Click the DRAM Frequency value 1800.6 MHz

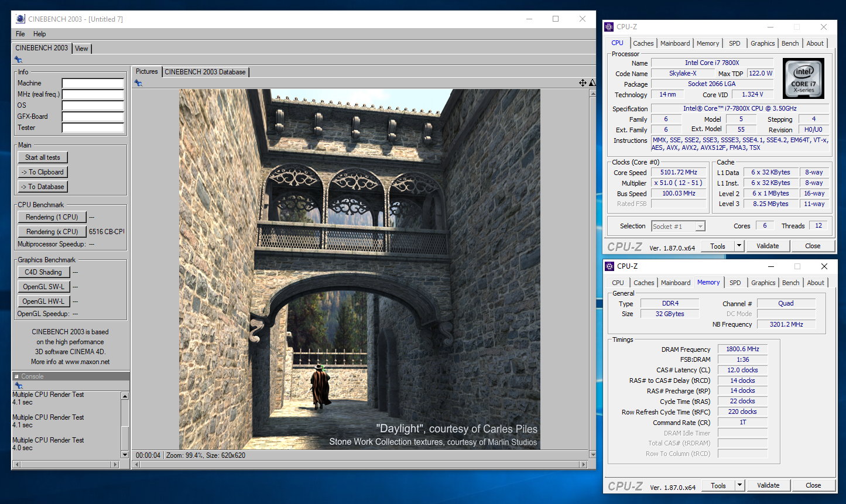pyautogui.click(x=742, y=349)
